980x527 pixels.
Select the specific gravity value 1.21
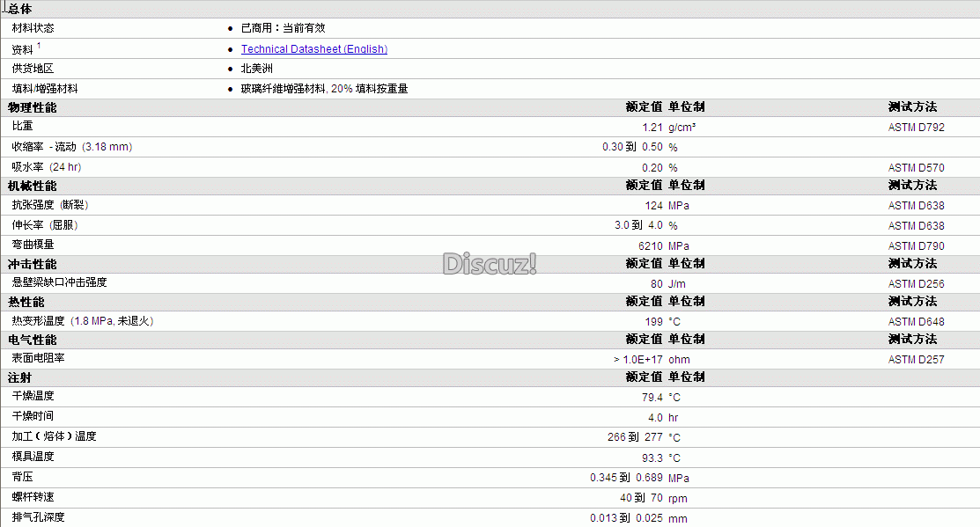(x=652, y=128)
